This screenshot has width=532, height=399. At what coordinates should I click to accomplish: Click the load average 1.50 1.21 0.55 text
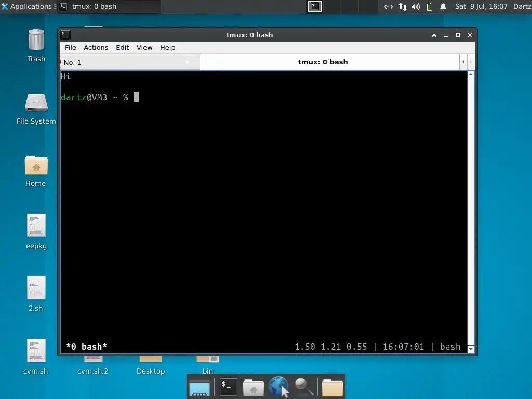[331, 347]
